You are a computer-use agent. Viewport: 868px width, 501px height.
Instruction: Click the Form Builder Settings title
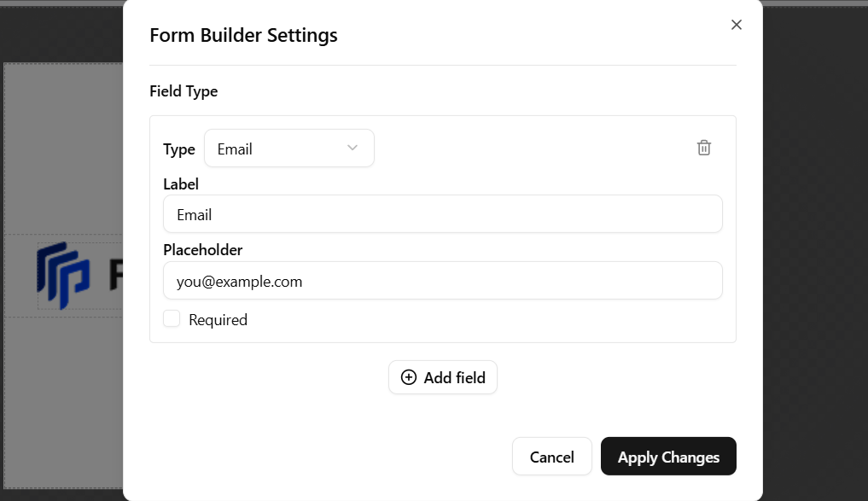pyautogui.click(x=243, y=36)
